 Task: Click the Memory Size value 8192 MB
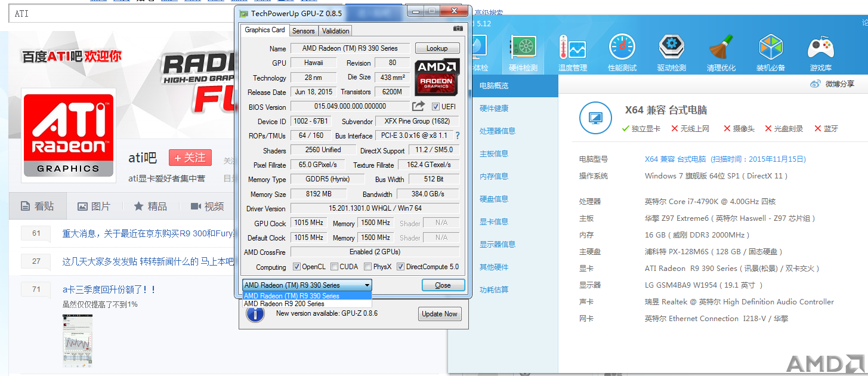(x=319, y=194)
